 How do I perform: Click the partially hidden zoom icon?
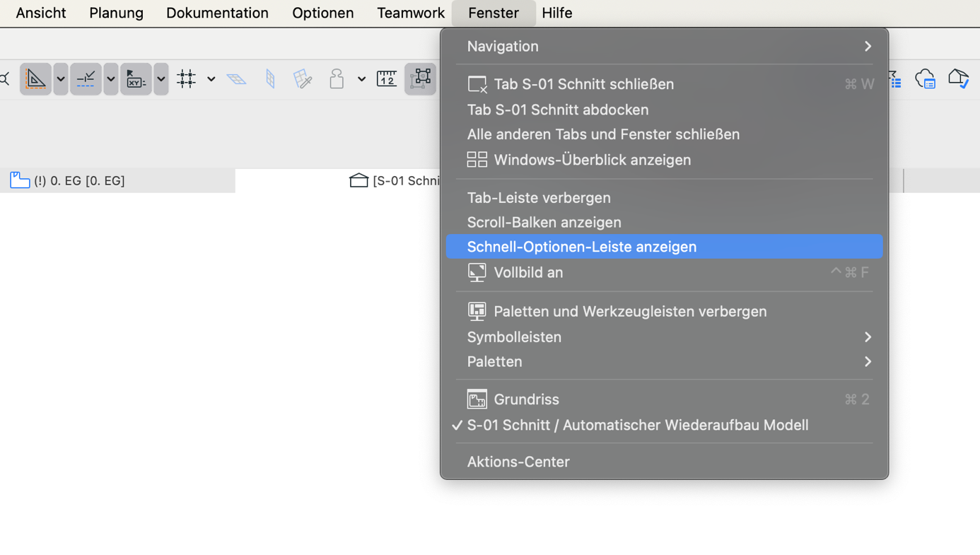(6, 79)
